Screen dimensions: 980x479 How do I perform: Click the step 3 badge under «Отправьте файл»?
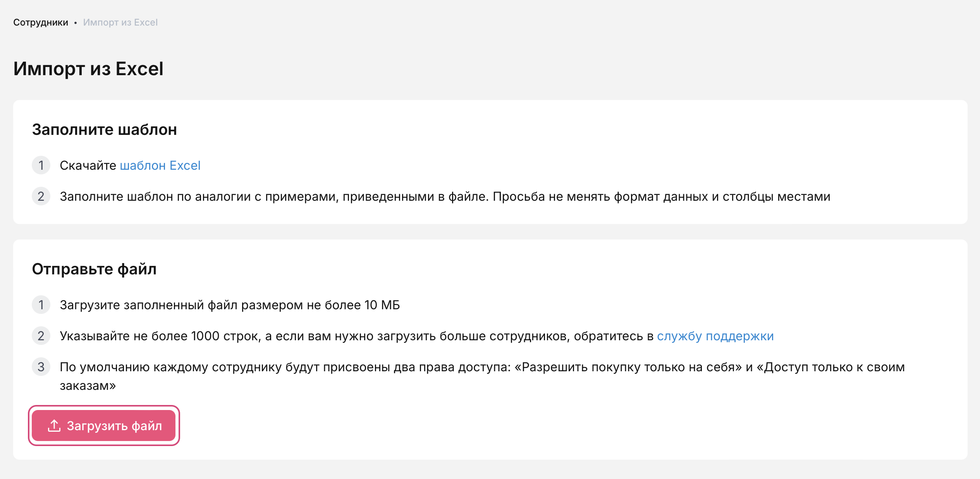click(x=41, y=367)
